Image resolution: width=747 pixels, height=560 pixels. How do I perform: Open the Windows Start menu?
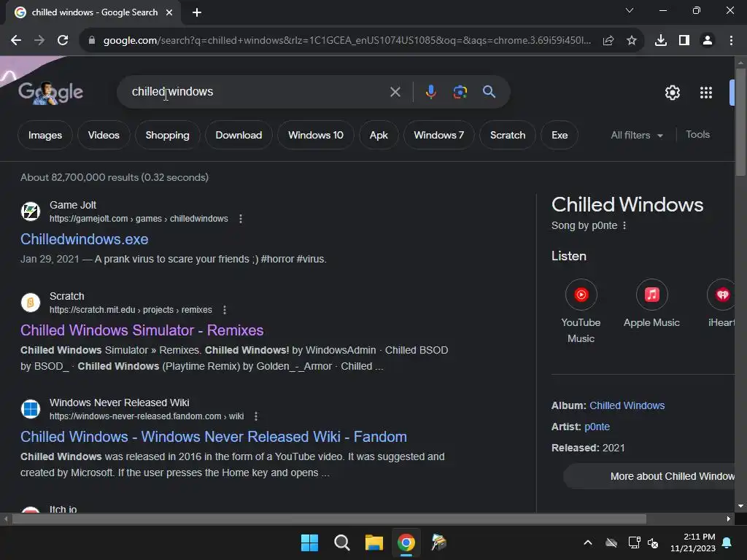click(309, 542)
